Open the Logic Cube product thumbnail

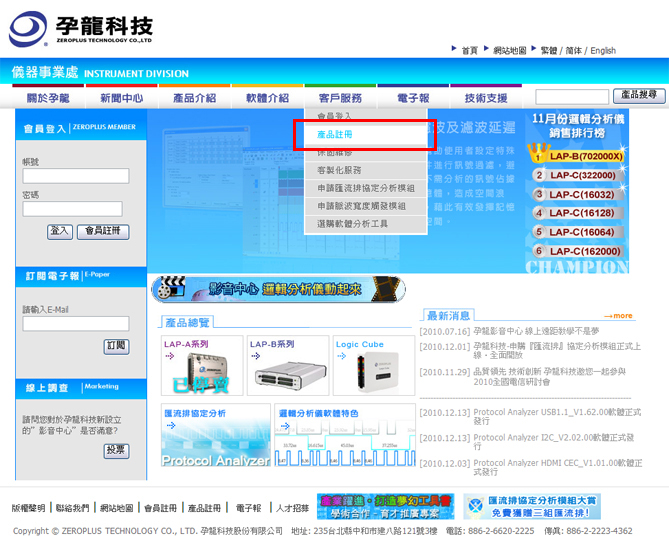click(x=374, y=366)
